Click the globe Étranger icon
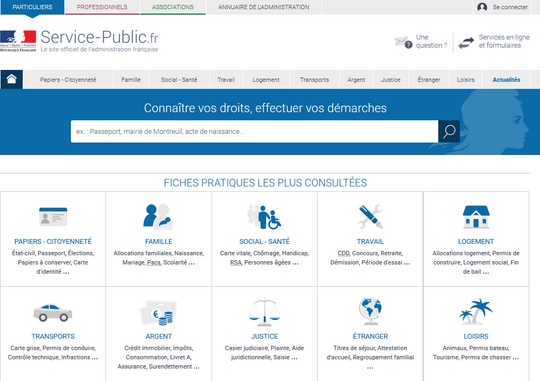Viewport: 540px width, 381px height. (370, 311)
